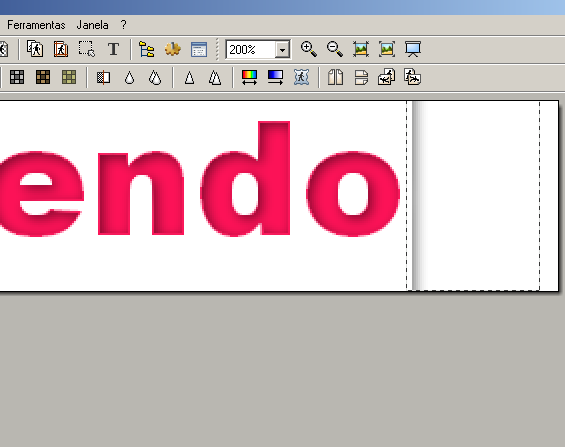The height and width of the screenshot is (447, 565).
Task: Open the Ferramentas menu
Action: click(36, 25)
